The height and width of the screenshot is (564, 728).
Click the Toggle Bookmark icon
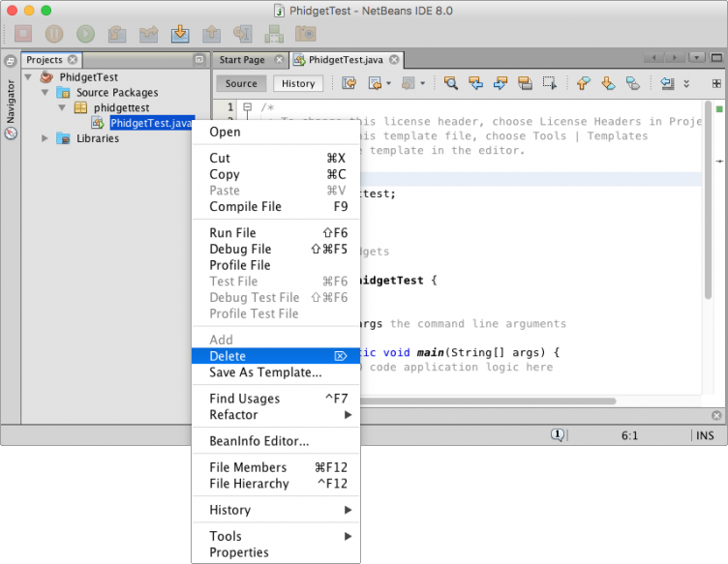633,83
